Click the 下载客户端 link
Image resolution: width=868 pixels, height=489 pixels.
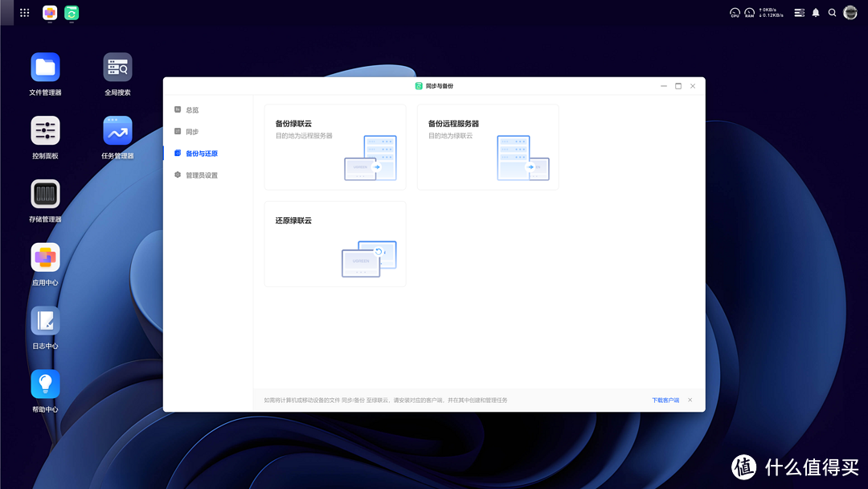(x=665, y=401)
